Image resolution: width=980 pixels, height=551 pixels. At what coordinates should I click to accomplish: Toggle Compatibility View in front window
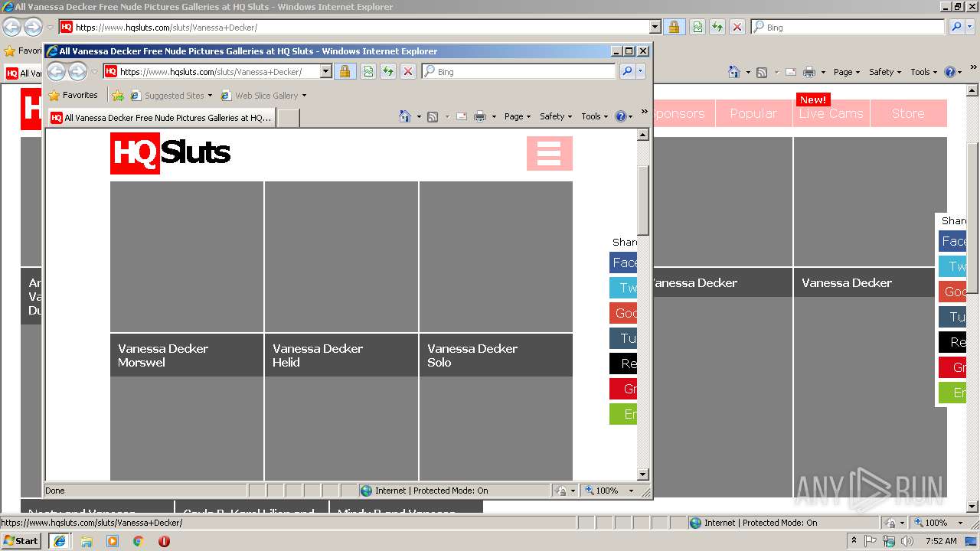pos(368,71)
